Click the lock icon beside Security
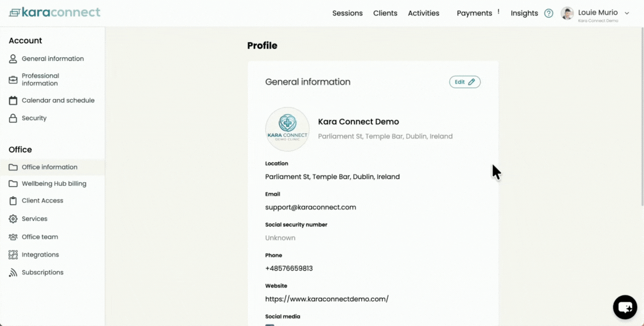 tap(13, 118)
